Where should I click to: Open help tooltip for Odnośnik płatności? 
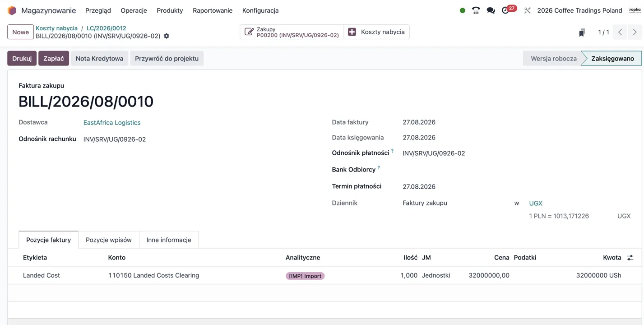(392, 151)
